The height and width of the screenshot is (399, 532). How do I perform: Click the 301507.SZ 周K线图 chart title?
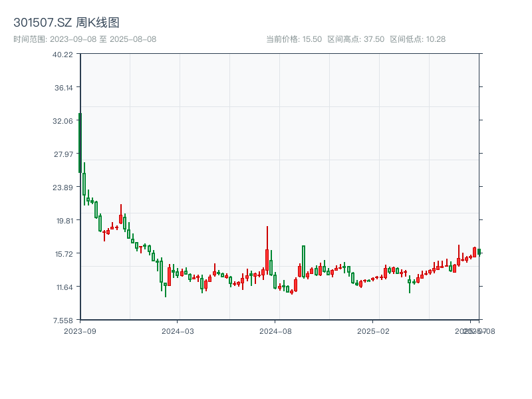(66, 23)
